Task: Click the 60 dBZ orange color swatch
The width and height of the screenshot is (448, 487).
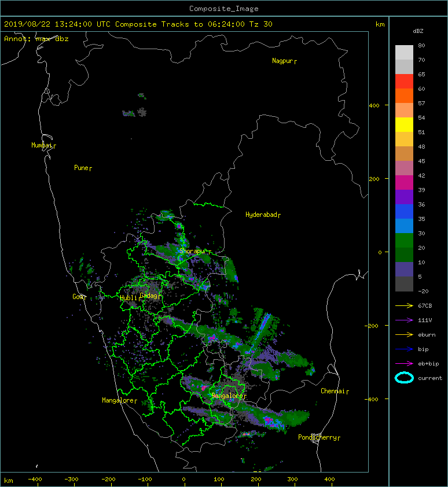Action: (x=404, y=95)
